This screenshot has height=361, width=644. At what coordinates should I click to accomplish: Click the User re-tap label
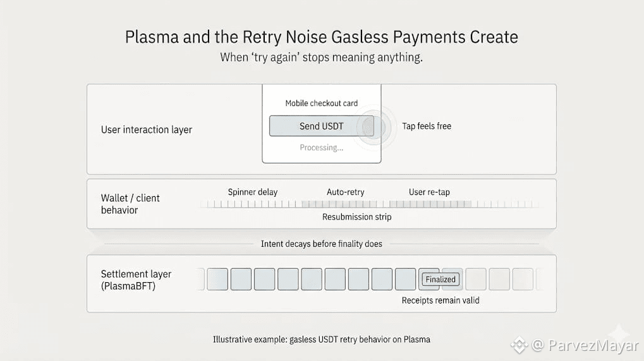(430, 192)
